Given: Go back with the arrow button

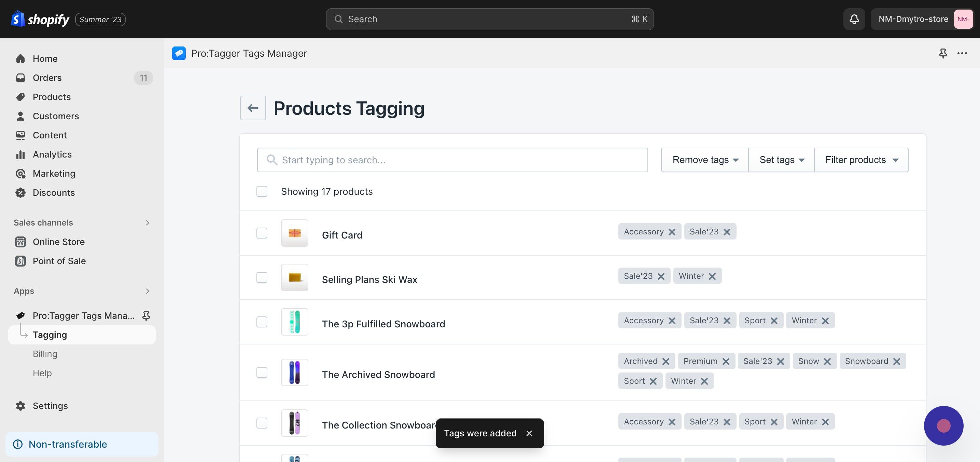Looking at the screenshot, I should 253,108.
